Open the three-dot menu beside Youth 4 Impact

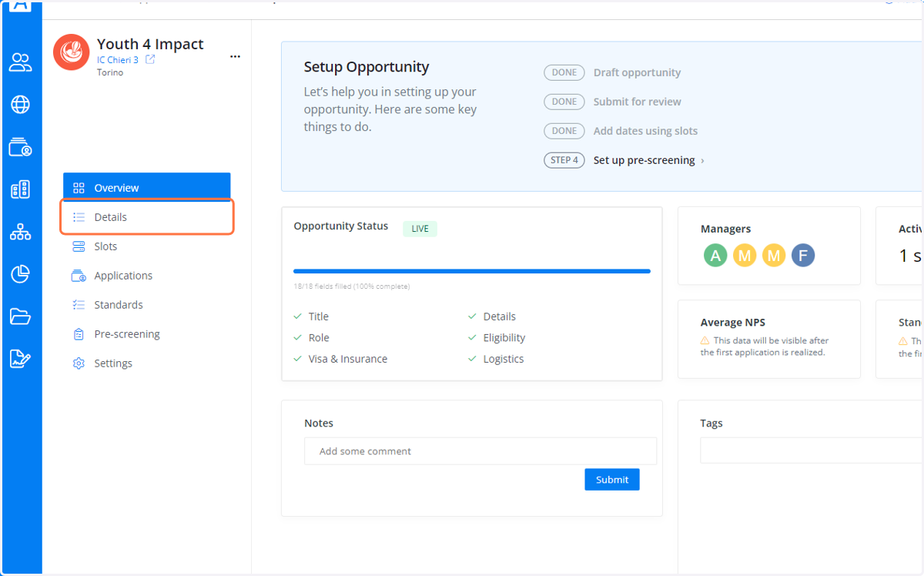[236, 56]
